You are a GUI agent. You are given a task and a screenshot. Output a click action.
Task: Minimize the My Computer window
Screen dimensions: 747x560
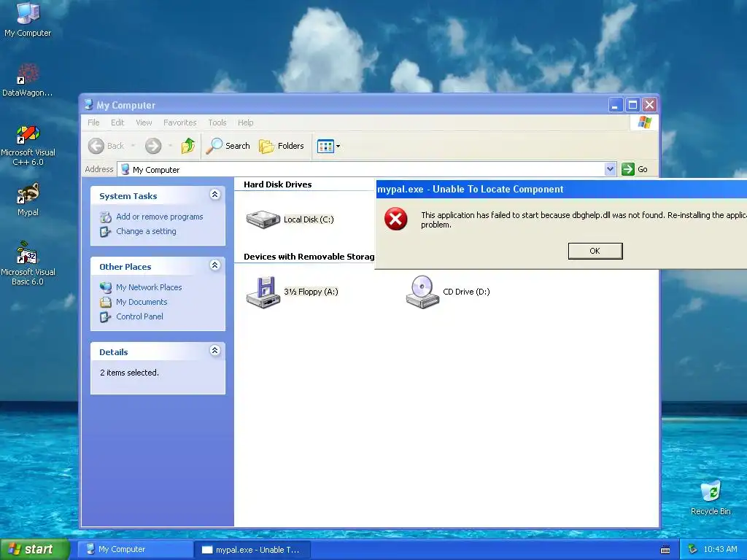(x=616, y=105)
